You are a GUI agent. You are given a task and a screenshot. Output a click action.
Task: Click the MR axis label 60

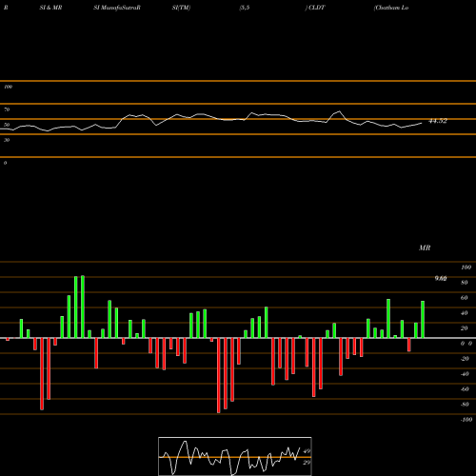(465, 298)
